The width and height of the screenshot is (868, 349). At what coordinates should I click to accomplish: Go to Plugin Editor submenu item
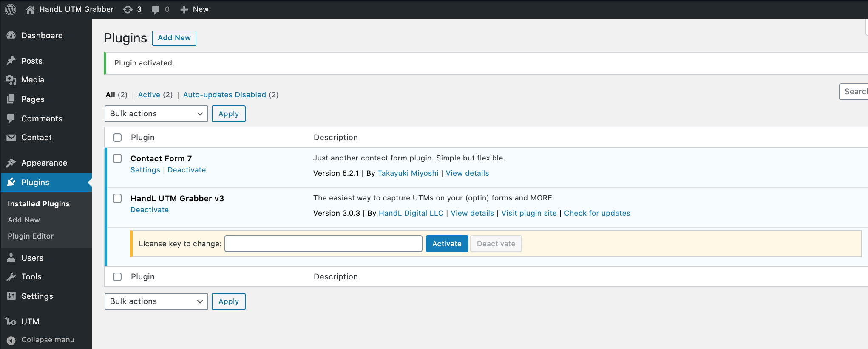31,236
